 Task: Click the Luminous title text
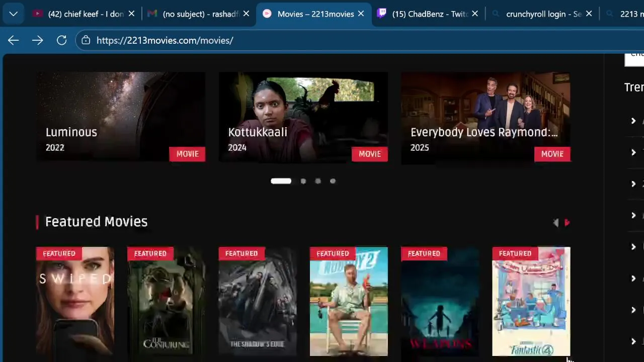click(x=71, y=132)
